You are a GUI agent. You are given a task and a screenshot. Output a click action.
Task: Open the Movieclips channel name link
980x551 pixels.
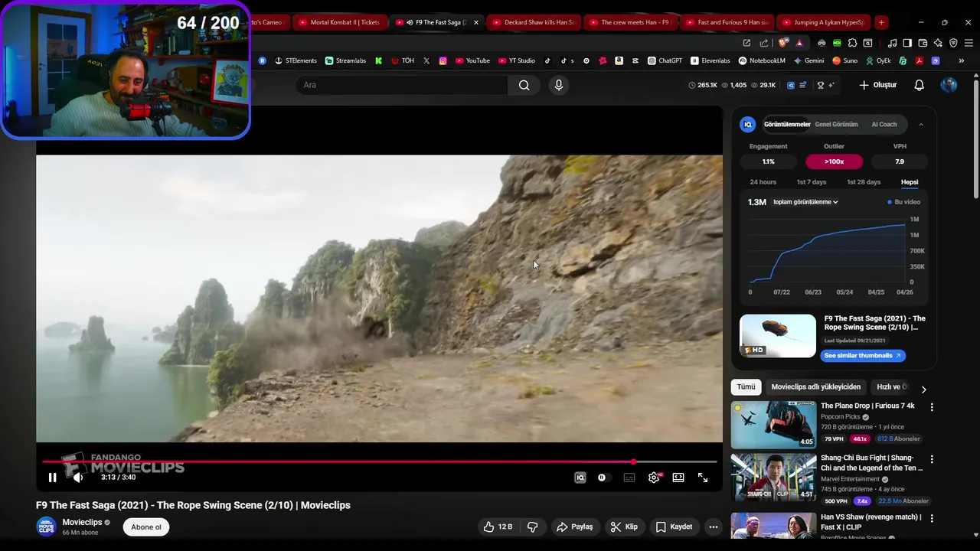point(82,522)
